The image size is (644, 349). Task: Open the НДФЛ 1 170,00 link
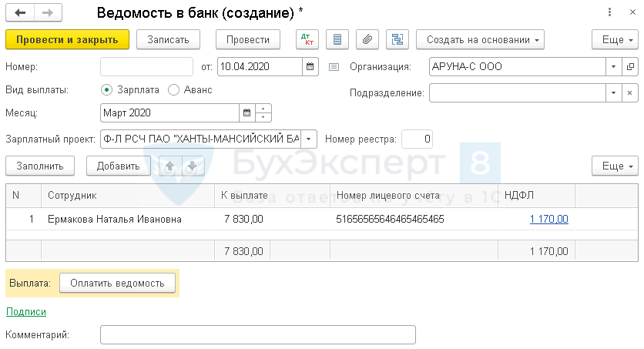[548, 219]
